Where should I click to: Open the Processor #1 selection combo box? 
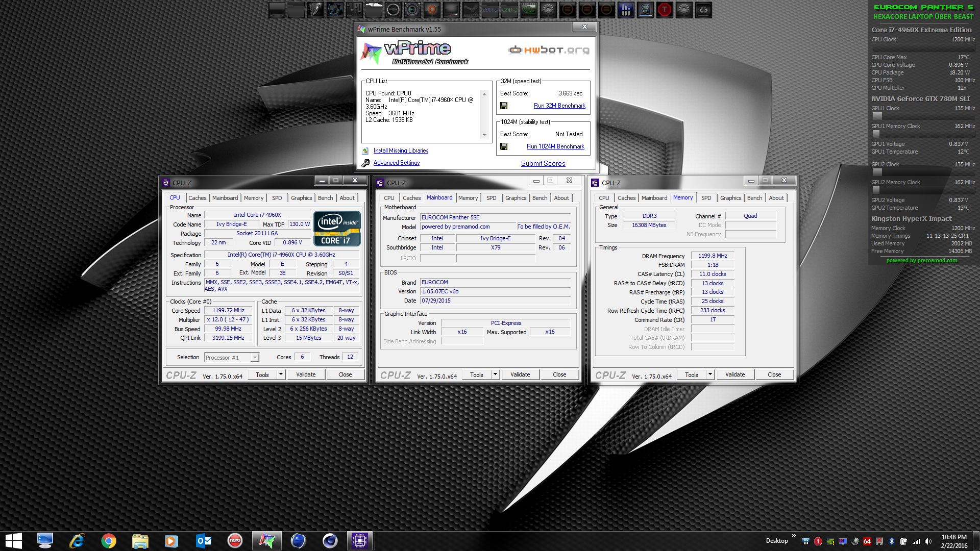tap(232, 358)
